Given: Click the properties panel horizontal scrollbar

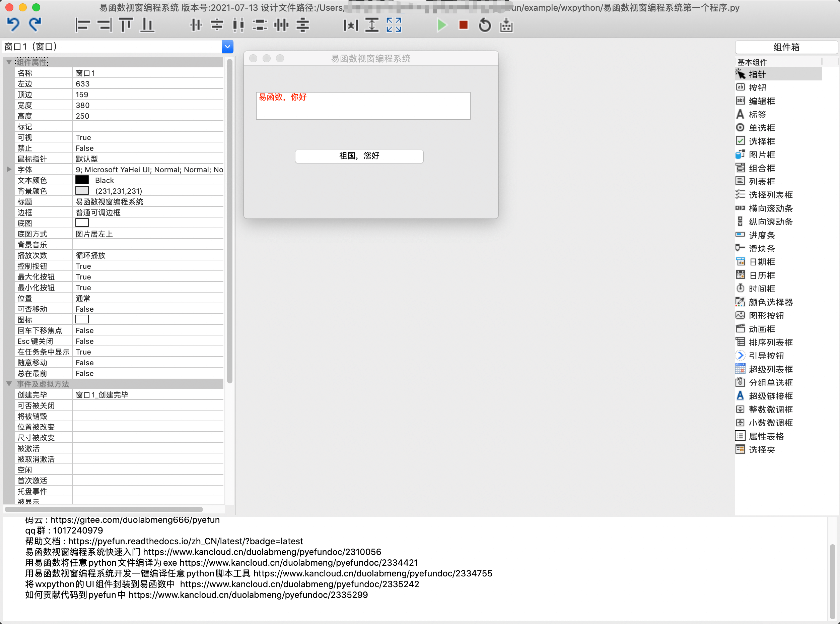Looking at the screenshot, I should pyautogui.click(x=103, y=509).
